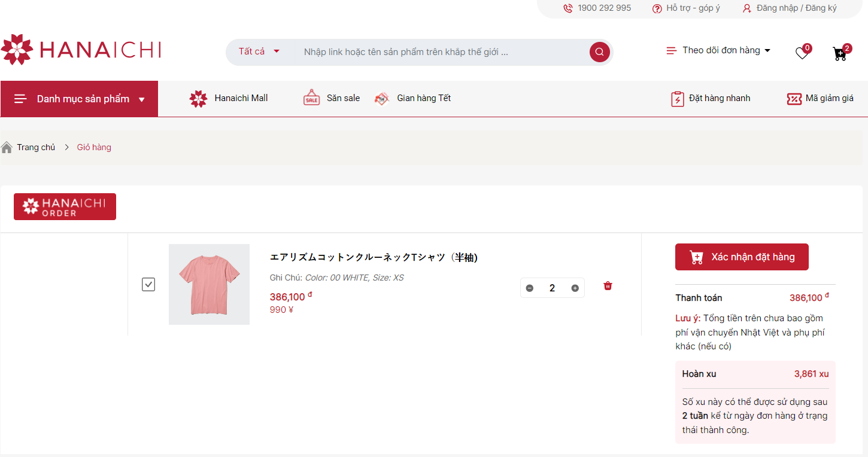
Task: Click the quantity value field showing 2
Action: 552,288
